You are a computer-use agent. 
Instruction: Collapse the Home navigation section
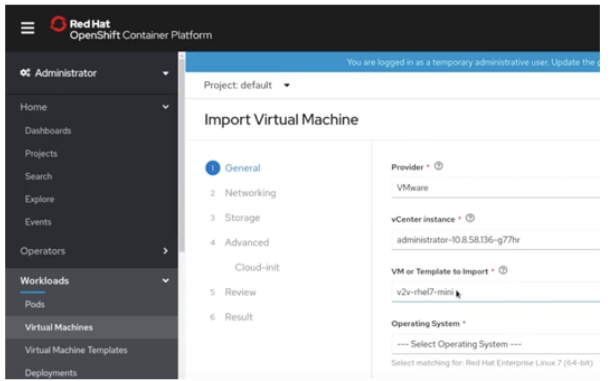[94, 107]
